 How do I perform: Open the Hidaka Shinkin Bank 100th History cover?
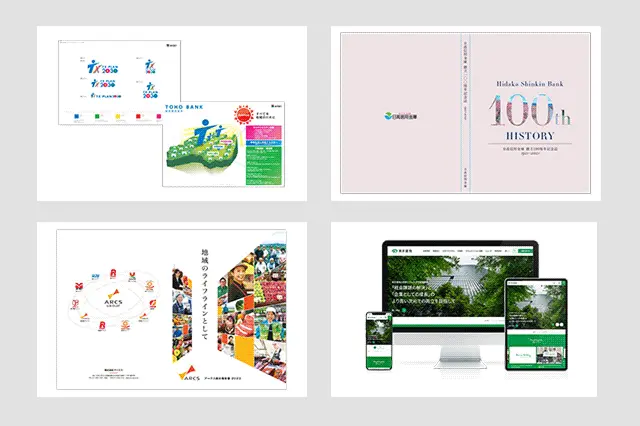(465, 113)
